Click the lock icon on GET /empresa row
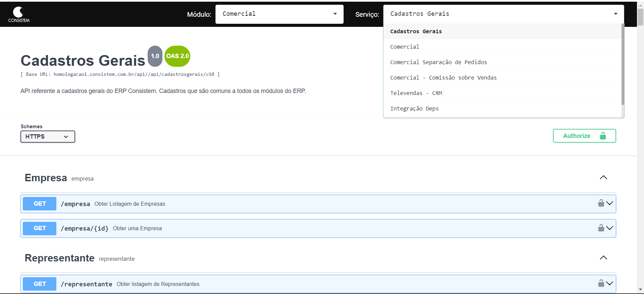 click(601, 203)
